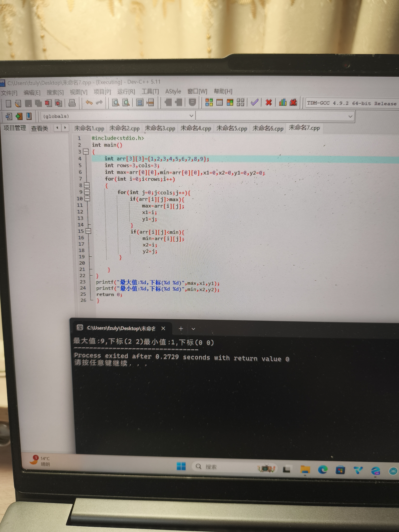This screenshot has width=399, height=532.
Task: Click the Syntax check checkmark icon
Action: click(x=254, y=102)
